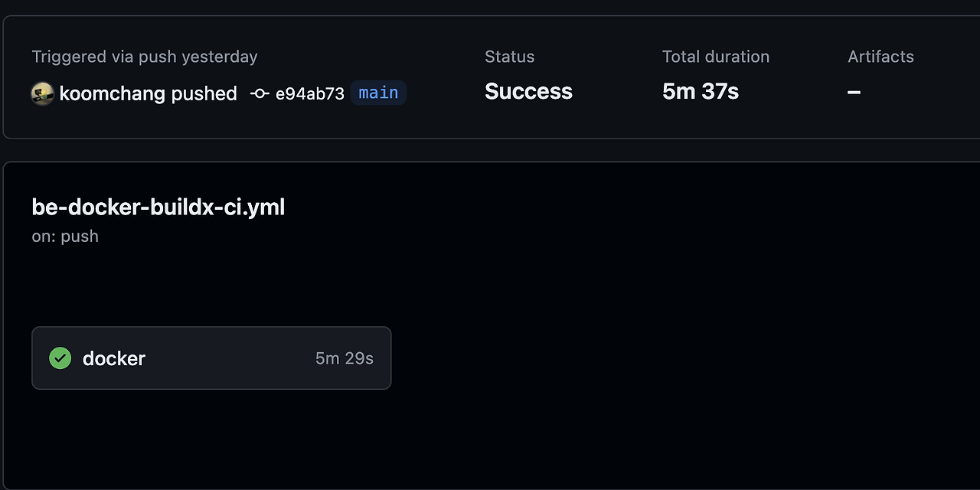Click 'Triggered via push yesterday' header
The width and height of the screenshot is (980, 490).
(x=144, y=56)
